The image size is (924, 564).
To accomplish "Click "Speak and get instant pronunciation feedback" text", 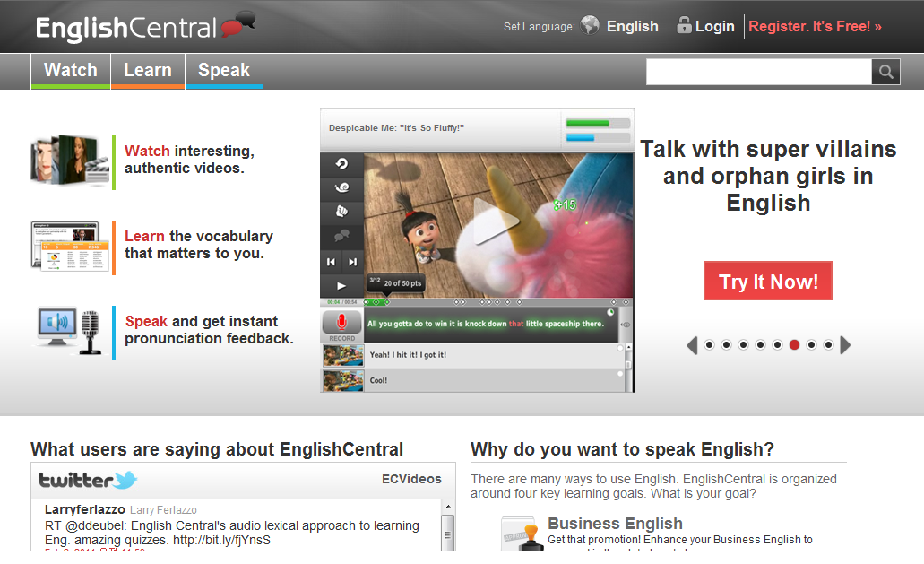I will pyautogui.click(x=209, y=329).
